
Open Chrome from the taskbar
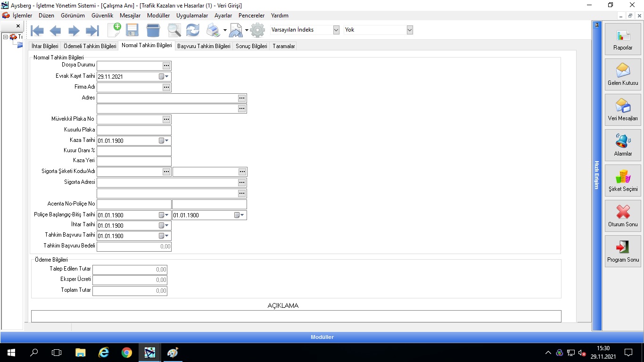pyautogui.click(x=126, y=352)
